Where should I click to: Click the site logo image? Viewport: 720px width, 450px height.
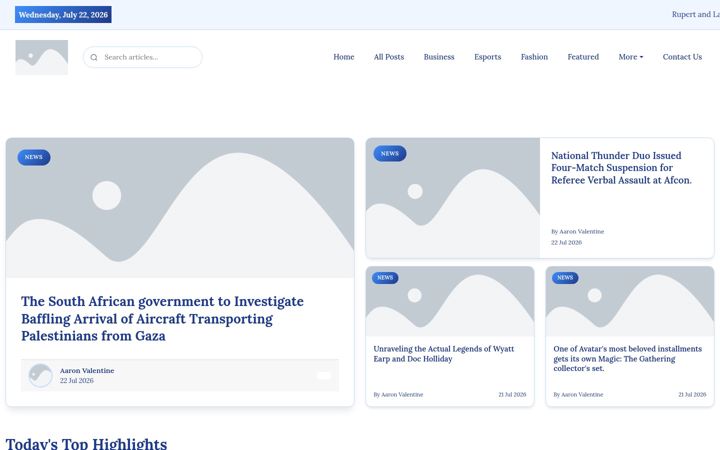coord(42,57)
